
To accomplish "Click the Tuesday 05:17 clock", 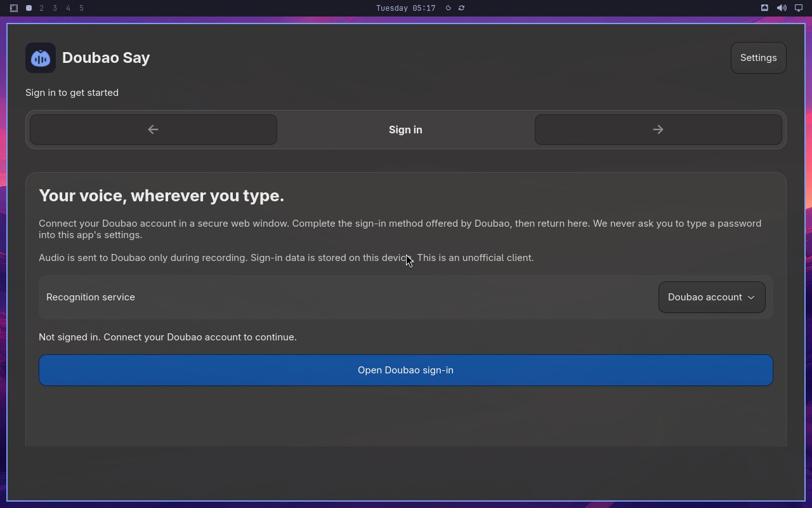I will [405, 8].
